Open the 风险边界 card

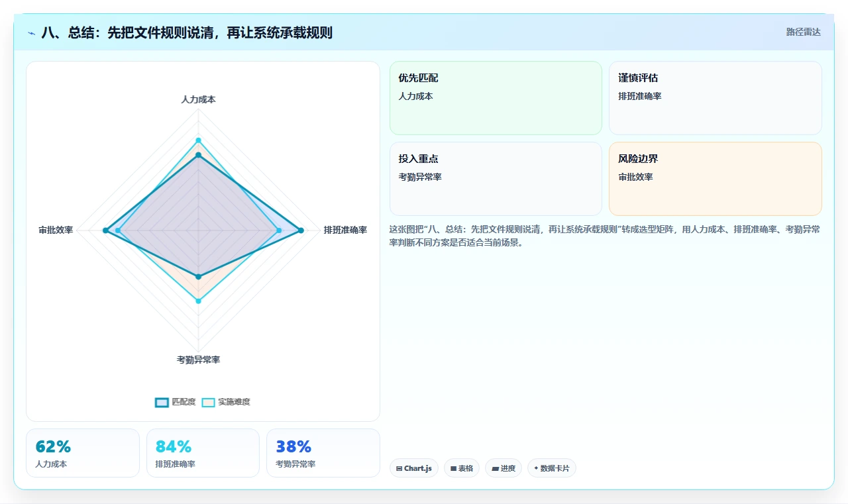[715, 179]
